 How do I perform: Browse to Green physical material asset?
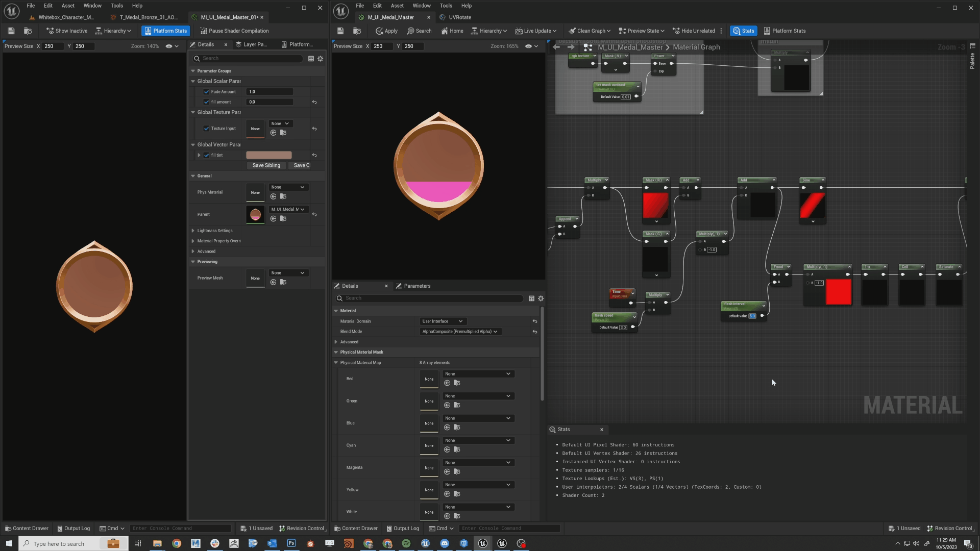[x=457, y=406]
